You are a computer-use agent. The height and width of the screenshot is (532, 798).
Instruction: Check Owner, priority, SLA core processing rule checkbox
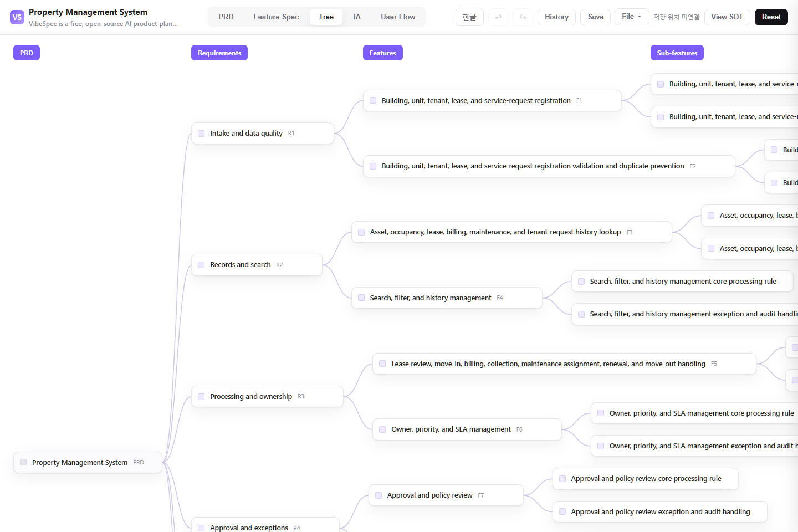pos(601,413)
